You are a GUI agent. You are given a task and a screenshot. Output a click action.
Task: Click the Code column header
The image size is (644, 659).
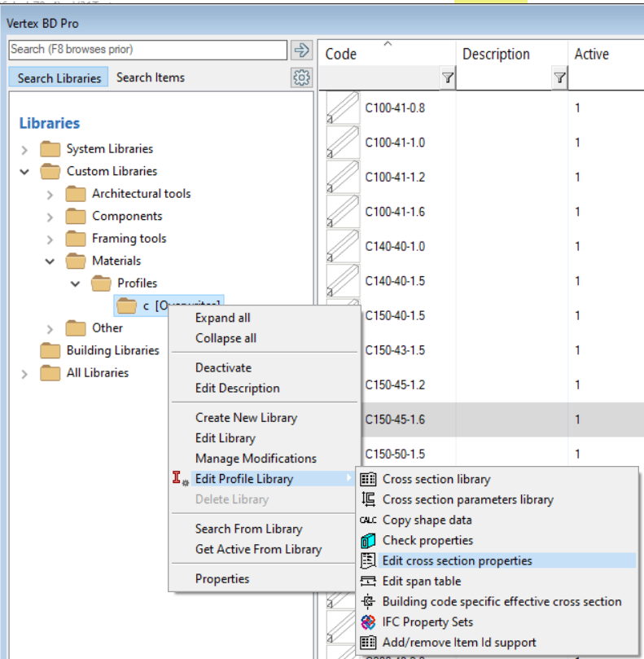pyautogui.click(x=342, y=55)
